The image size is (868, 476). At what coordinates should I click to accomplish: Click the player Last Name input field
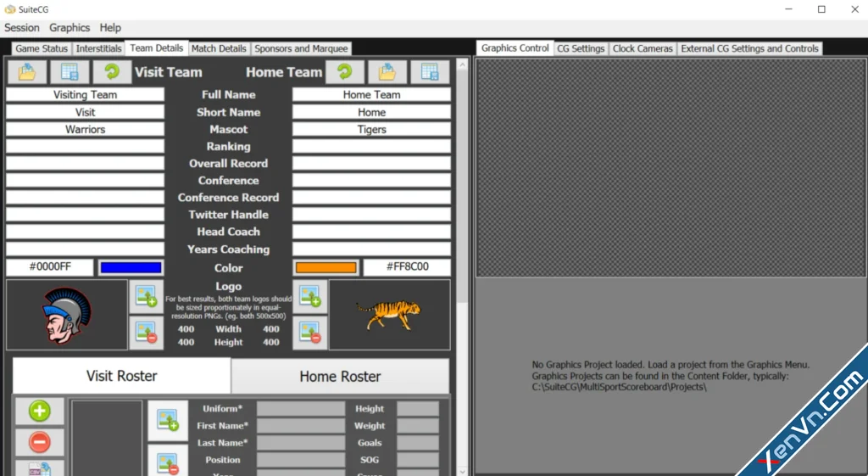301,443
